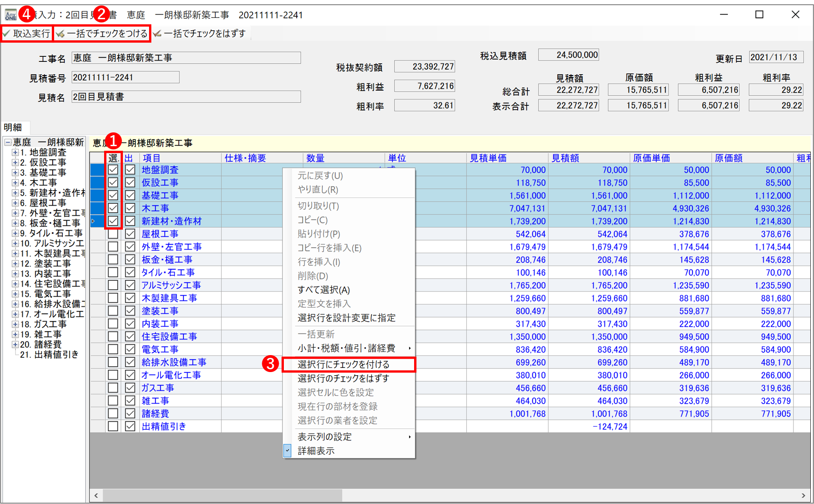Click the 見積名 input field
The image size is (814, 504).
(186, 97)
